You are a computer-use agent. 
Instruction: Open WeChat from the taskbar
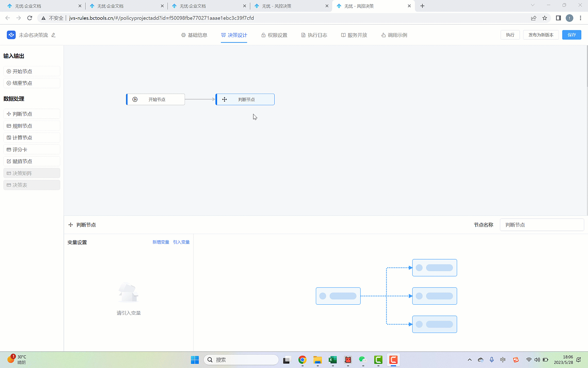point(363,360)
